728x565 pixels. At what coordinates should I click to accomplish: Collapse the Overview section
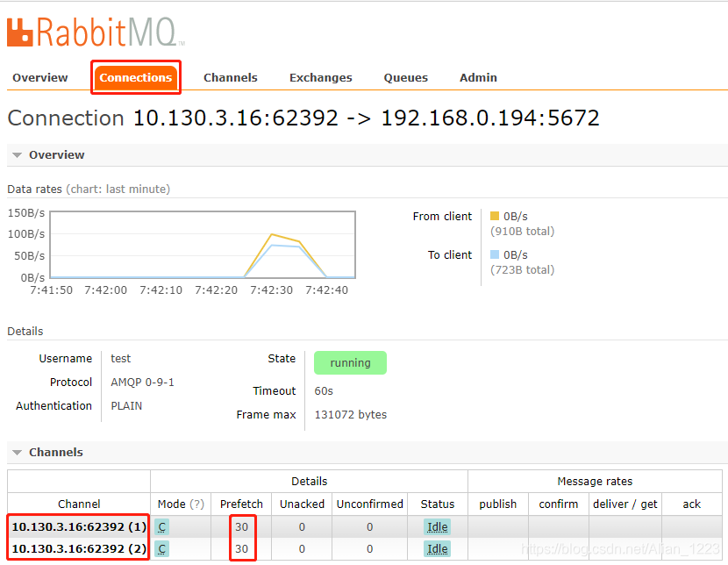pyautogui.click(x=17, y=154)
